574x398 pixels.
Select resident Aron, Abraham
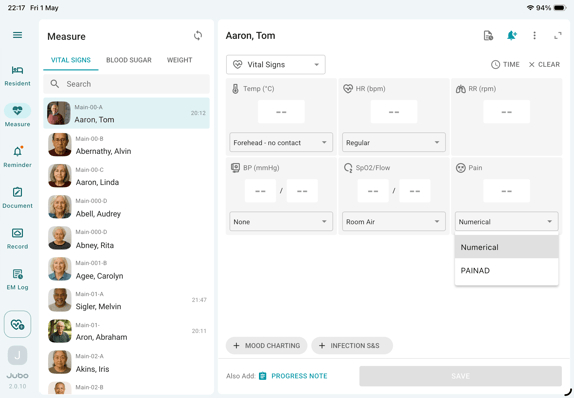[x=126, y=331]
